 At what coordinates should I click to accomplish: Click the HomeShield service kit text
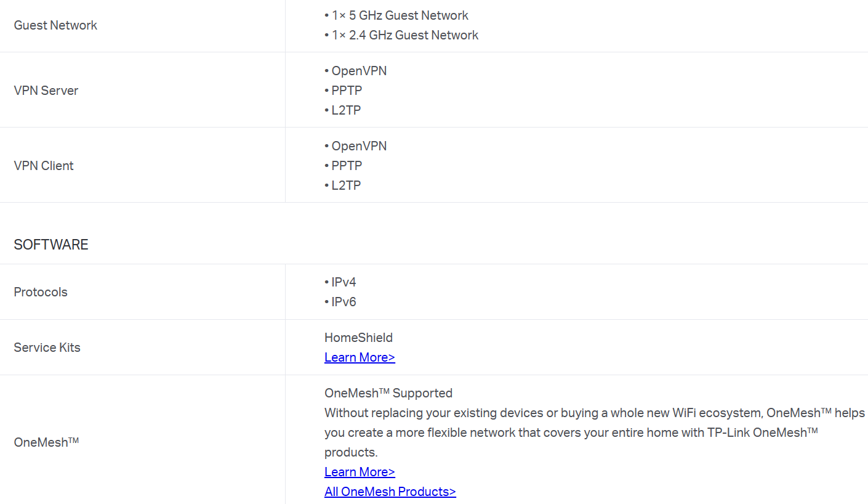click(x=358, y=338)
